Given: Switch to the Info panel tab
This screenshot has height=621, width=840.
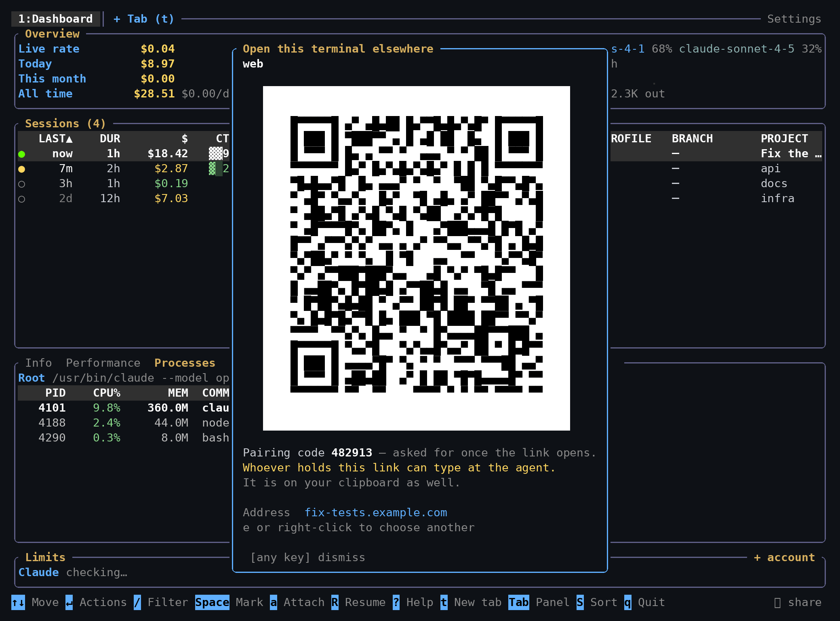Looking at the screenshot, I should tap(39, 363).
